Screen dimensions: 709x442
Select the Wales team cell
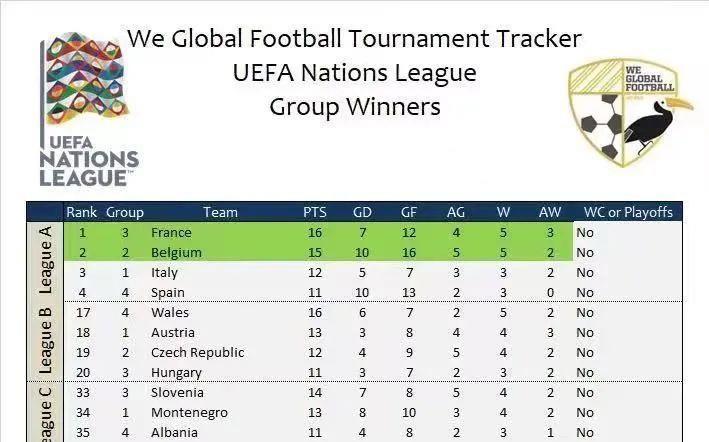170,312
